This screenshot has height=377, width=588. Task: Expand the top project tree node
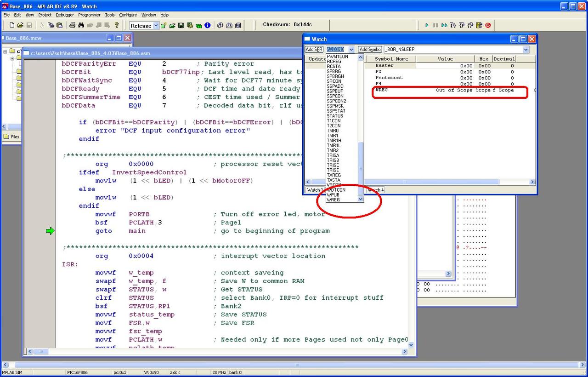(6, 51)
